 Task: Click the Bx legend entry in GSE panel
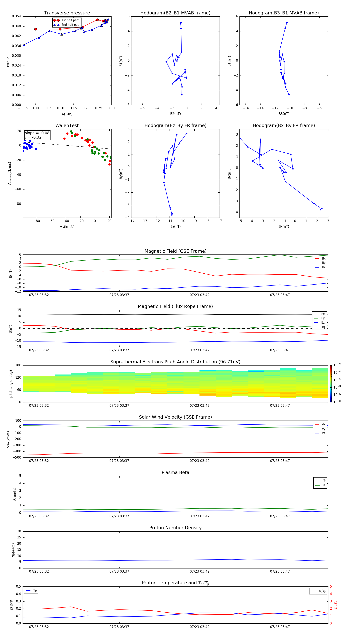coord(320,259)
